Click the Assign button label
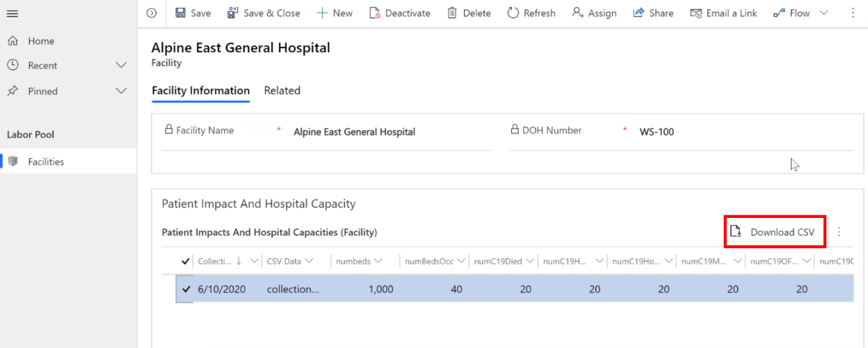Image resolution: width=868 pixels, height=348 pixels. 602,13
